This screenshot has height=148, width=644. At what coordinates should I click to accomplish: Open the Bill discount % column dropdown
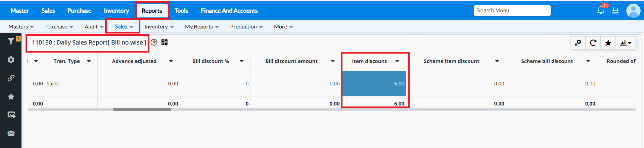[x=241, y=61]
